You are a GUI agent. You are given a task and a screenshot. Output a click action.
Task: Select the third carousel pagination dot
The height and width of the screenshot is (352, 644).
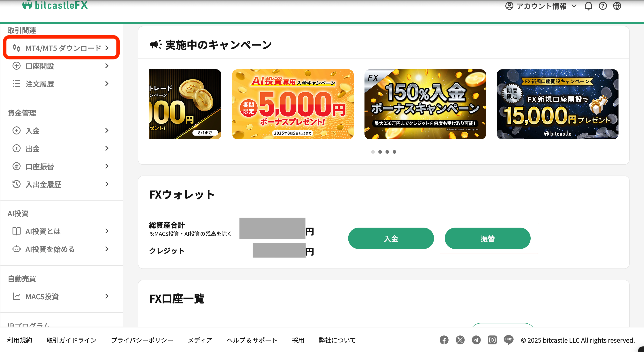(387, 152)
